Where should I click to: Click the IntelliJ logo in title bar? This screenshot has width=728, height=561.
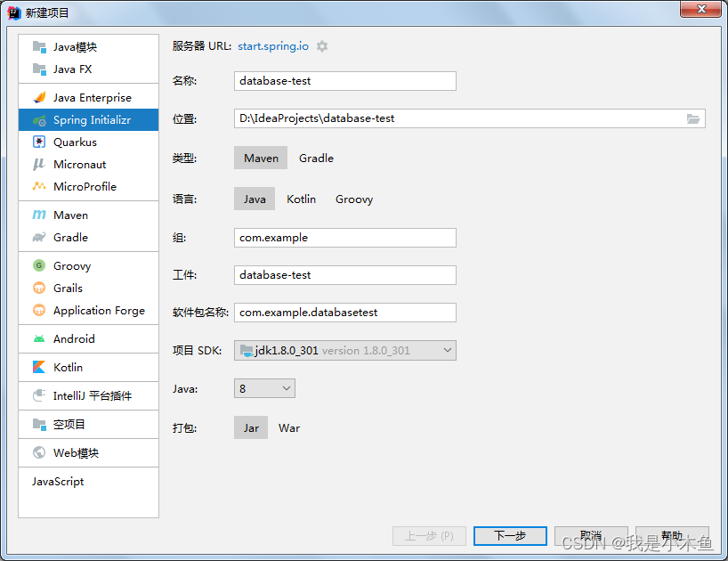pyautogui.click(x=14, y=13)
